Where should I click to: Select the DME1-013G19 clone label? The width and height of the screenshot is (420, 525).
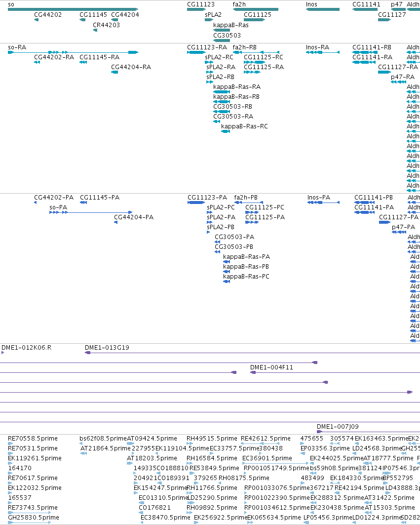coord(107,348)
